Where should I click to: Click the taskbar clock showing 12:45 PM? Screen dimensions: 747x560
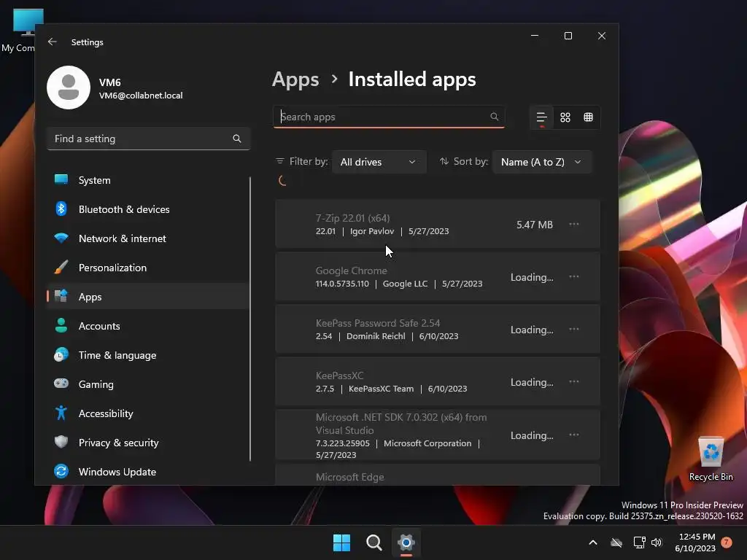695,542
